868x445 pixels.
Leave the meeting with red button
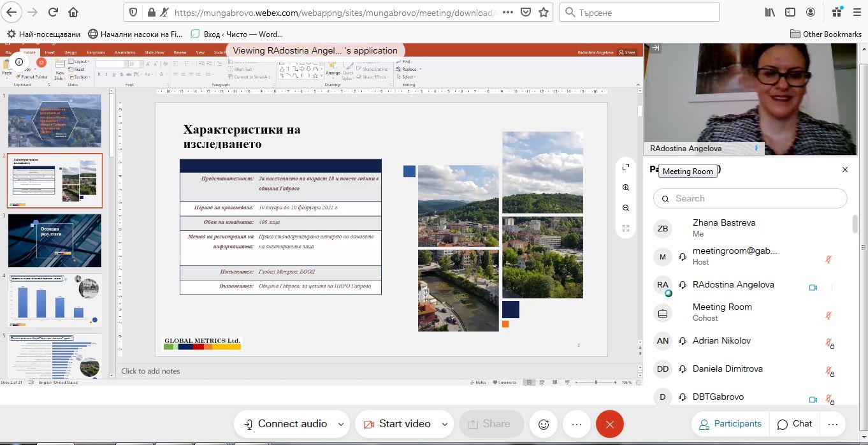pyautogui.click(x=609, y=424)
